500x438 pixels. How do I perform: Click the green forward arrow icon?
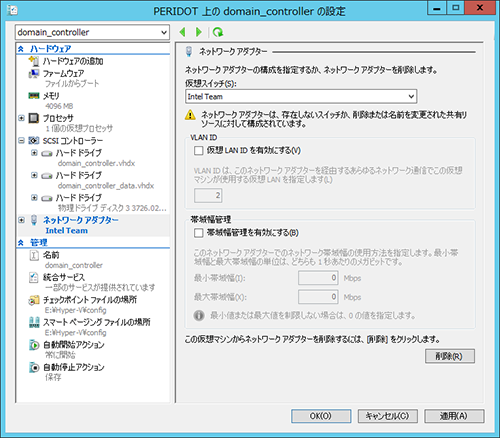point(199,32)
